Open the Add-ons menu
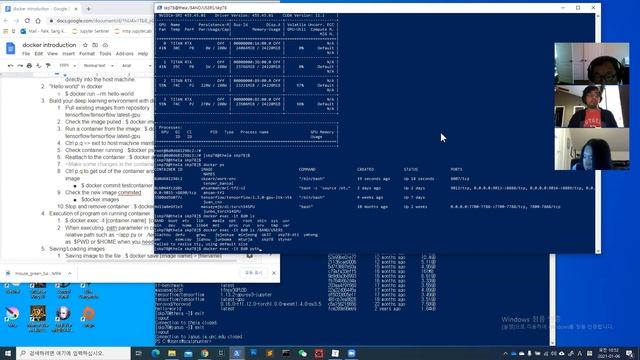Viewport: 640px width, 360px height. [124, 53]
